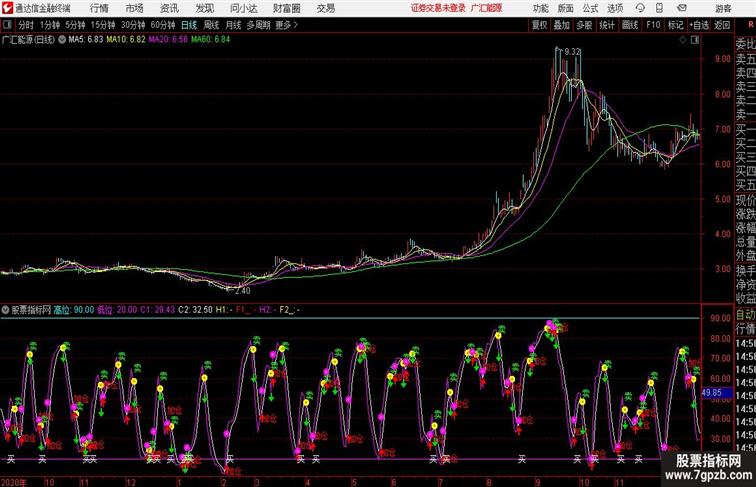Open the 多周期 multi-period view
The height and width of the screenshot is (487, 756).
[x=258, y=25]
